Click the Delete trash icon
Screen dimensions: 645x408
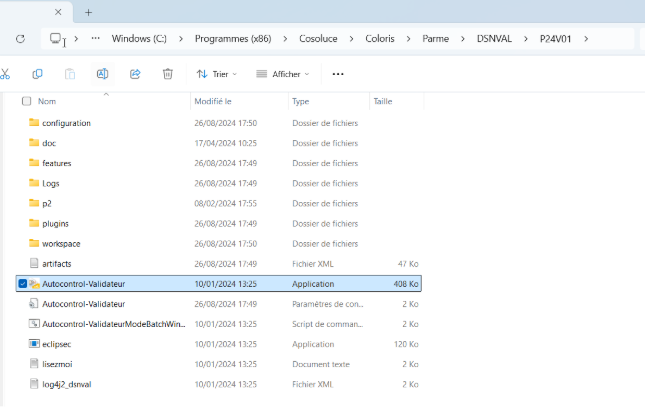tap(168, 74)
